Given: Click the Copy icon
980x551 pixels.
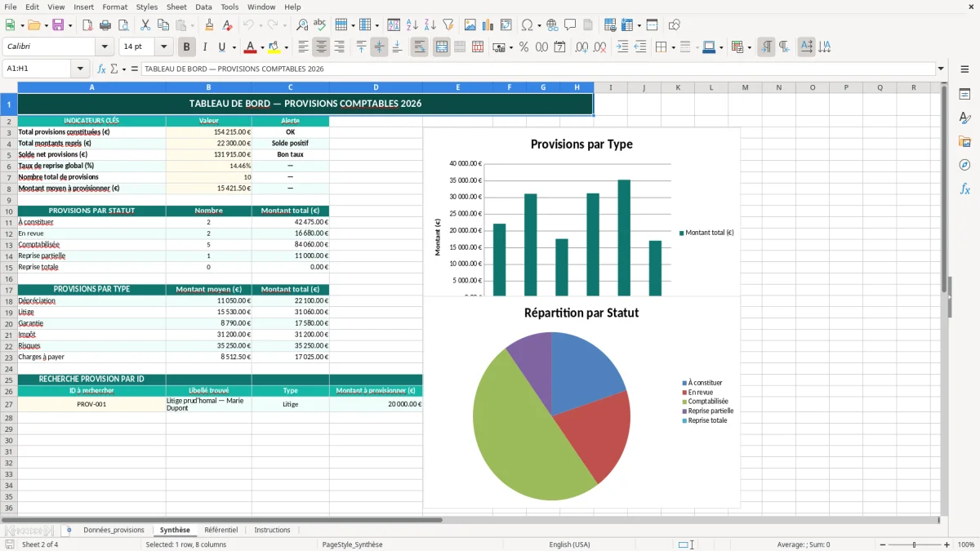Looking at the screenshot, I should coord(163,25).
